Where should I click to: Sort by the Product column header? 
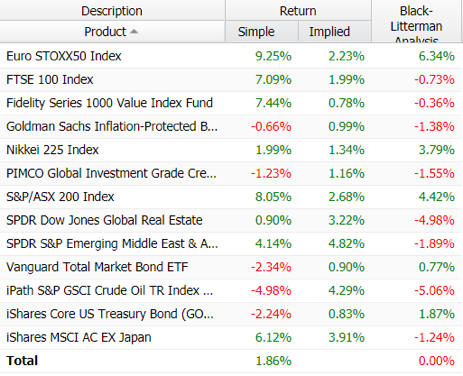coord(113,32)
